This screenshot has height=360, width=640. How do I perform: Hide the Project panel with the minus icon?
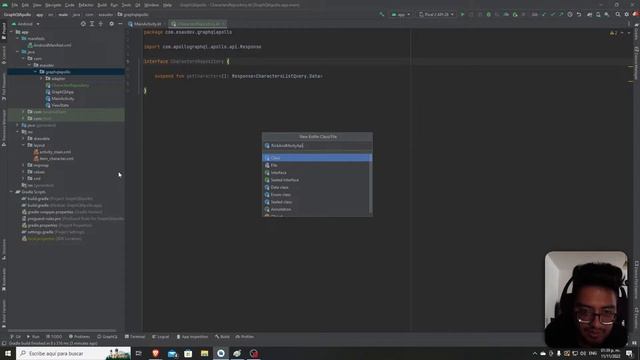[x=120, y=24]
